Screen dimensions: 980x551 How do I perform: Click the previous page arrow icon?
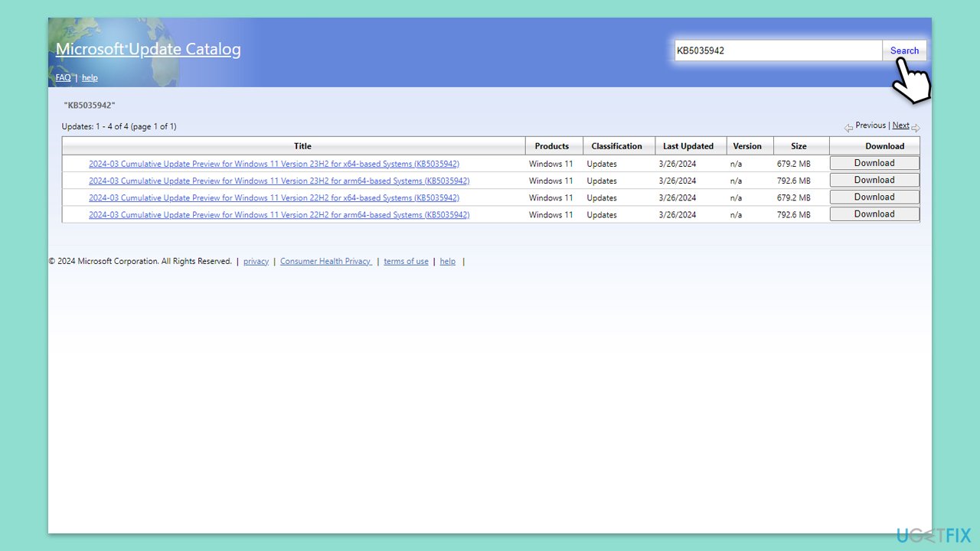[848, 128]
